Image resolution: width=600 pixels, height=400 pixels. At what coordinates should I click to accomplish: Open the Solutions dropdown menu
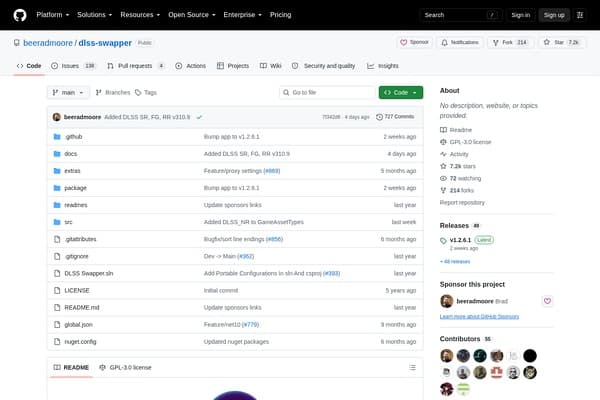[95, 15]
